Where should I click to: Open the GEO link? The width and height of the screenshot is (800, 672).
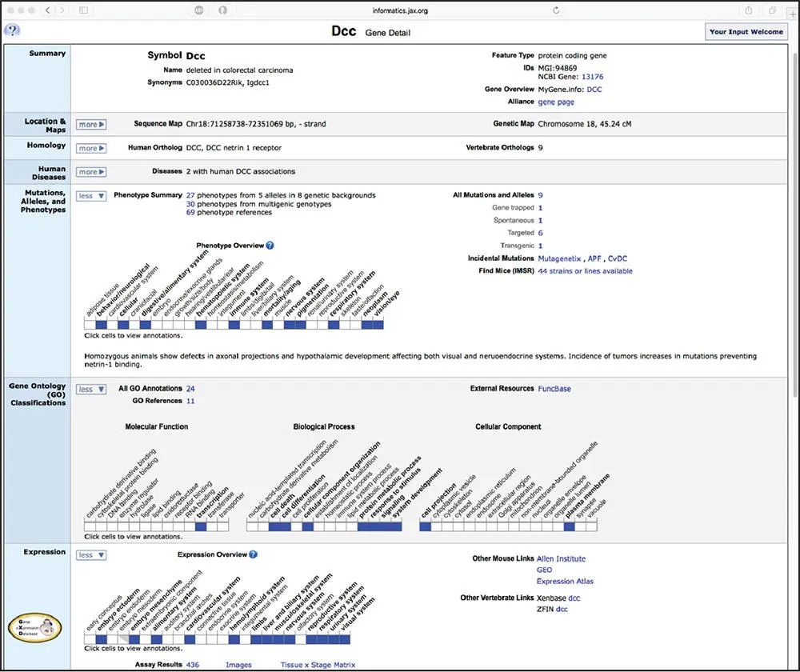tap(544, 570)
